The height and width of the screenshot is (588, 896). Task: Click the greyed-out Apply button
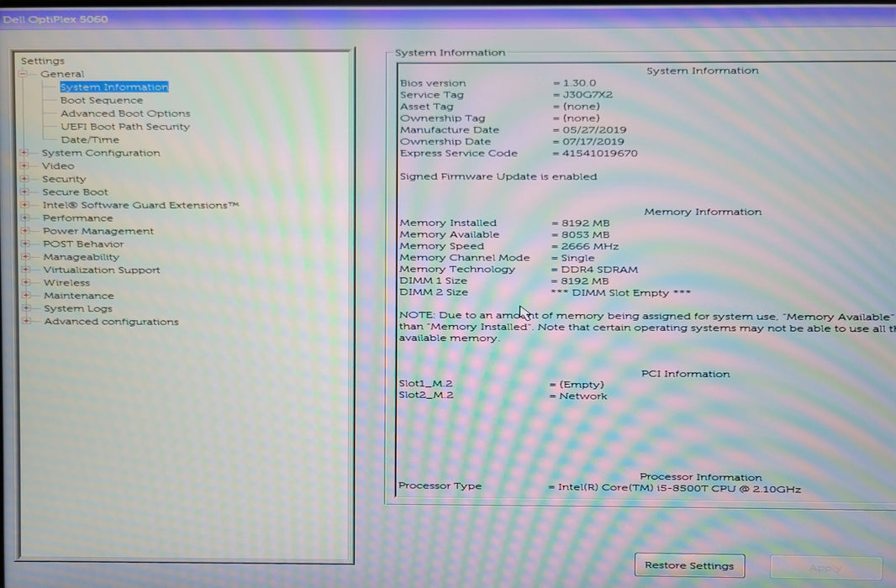coord(825,567)
